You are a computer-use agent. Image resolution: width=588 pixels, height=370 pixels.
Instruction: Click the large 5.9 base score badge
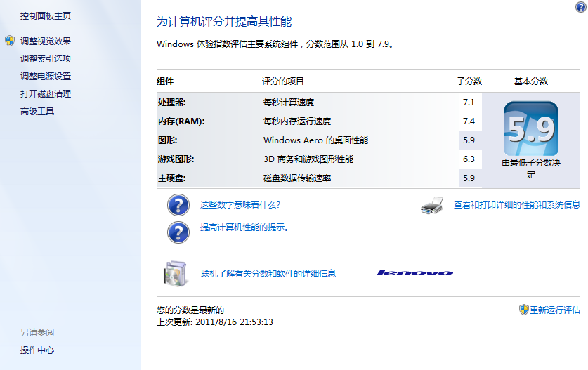point(530,128)
